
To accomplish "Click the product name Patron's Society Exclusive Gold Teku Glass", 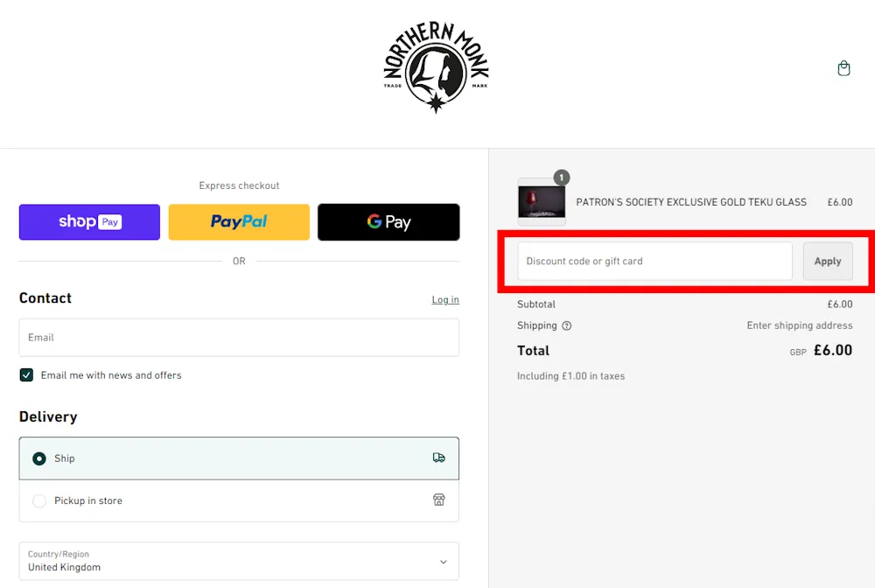I will coord(691,202).
